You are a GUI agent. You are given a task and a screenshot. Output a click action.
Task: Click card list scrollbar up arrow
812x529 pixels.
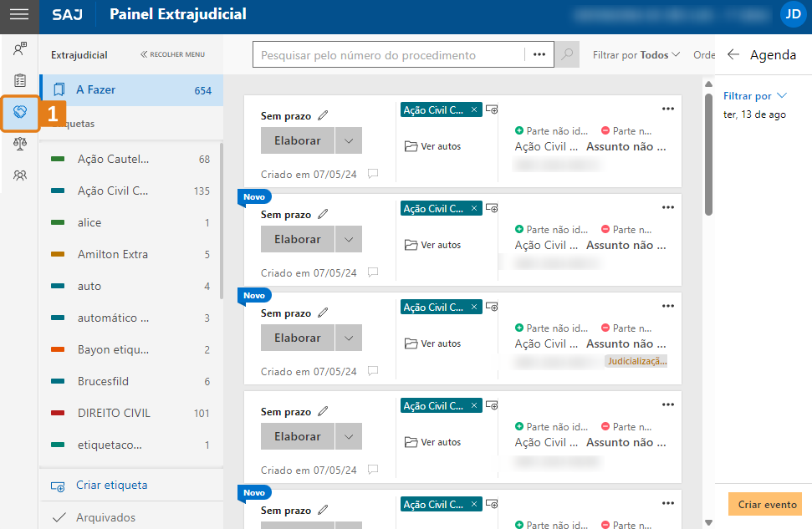(x=708, y=84)
